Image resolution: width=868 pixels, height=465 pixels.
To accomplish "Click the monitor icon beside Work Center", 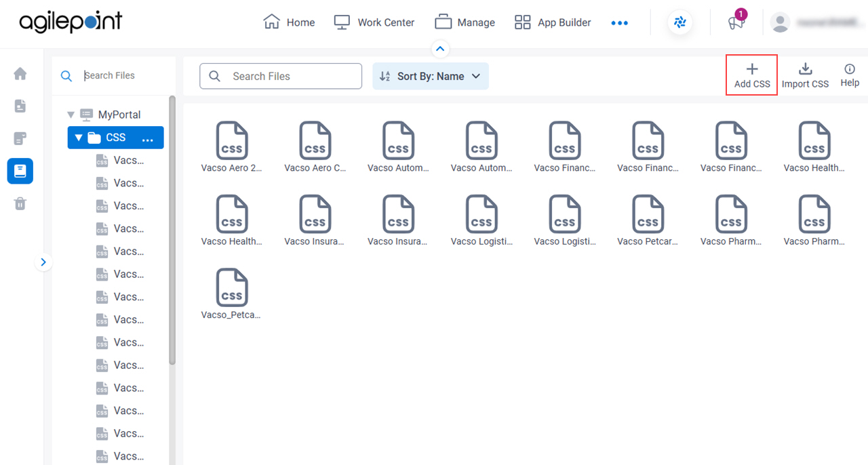I will (342, 22).
